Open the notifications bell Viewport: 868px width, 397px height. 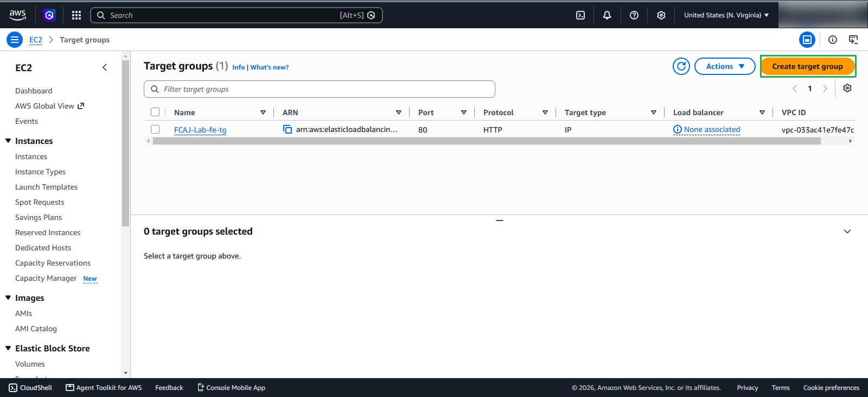point(607,15)
